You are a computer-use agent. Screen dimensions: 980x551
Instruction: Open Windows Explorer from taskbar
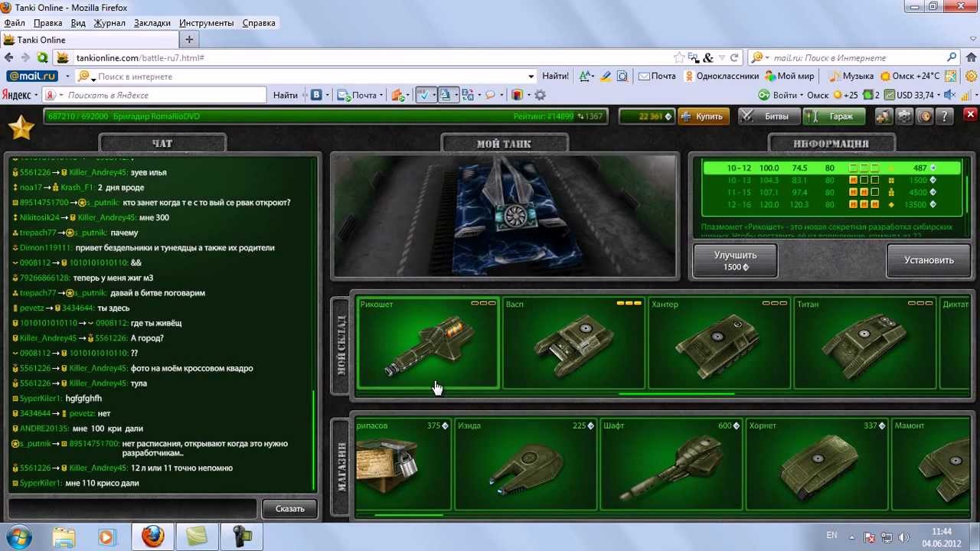64,536
